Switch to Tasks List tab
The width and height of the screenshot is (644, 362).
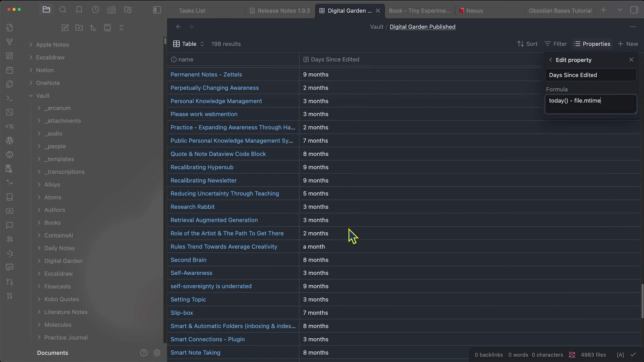click(192, 11)
